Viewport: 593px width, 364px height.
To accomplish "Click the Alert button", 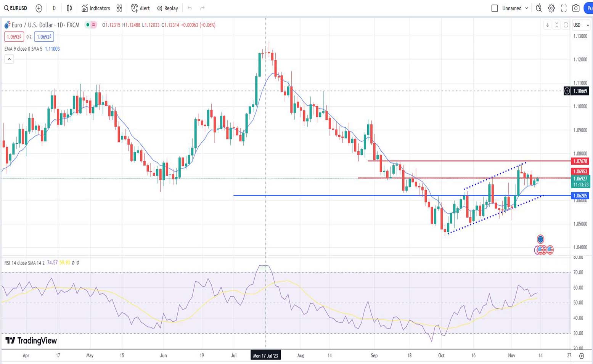I will 140,8.
